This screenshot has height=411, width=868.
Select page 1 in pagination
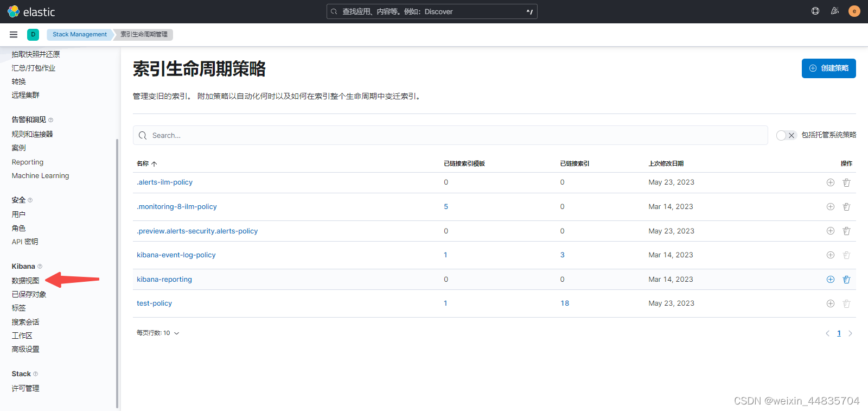point(839,333)
